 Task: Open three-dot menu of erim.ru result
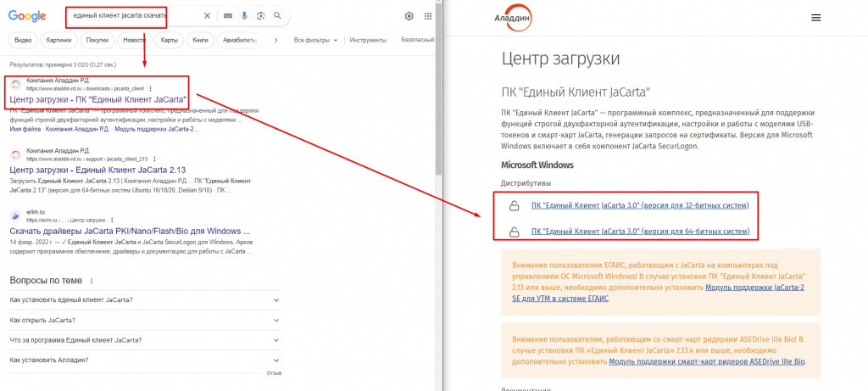pos(112,220)
